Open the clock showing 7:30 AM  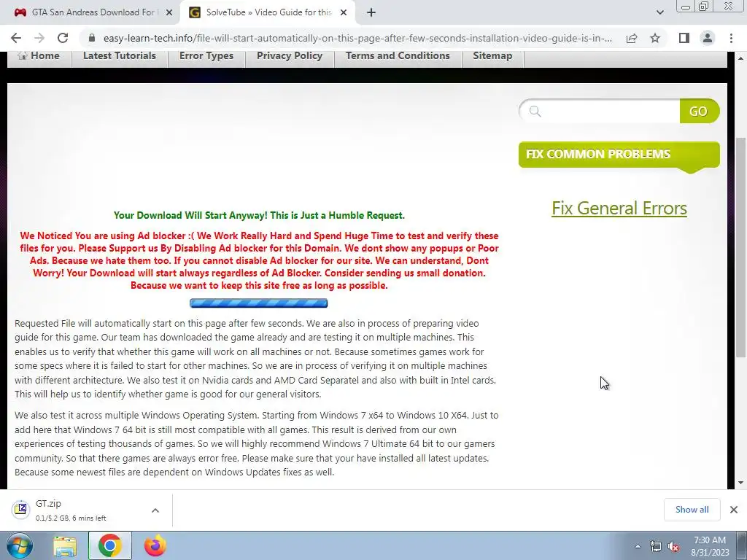pyautogui.click(x=710, y=546)
